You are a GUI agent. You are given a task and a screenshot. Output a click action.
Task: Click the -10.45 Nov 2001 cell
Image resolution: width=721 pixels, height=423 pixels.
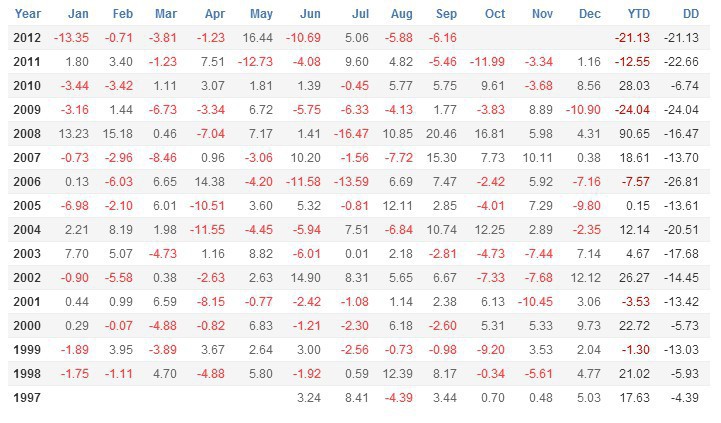[535, 302]
